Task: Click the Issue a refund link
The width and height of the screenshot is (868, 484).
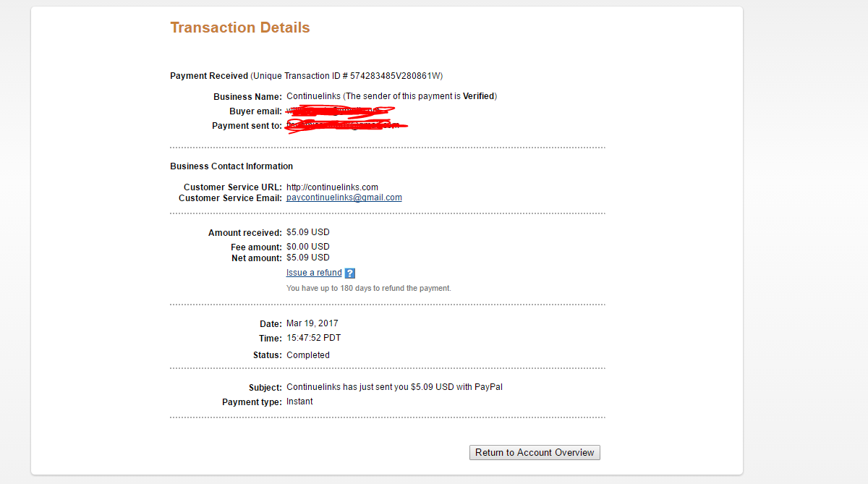Action: tap(314, 273)
